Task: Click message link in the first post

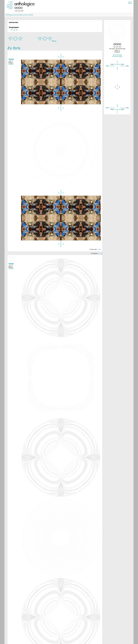Action: click(11, 64)
